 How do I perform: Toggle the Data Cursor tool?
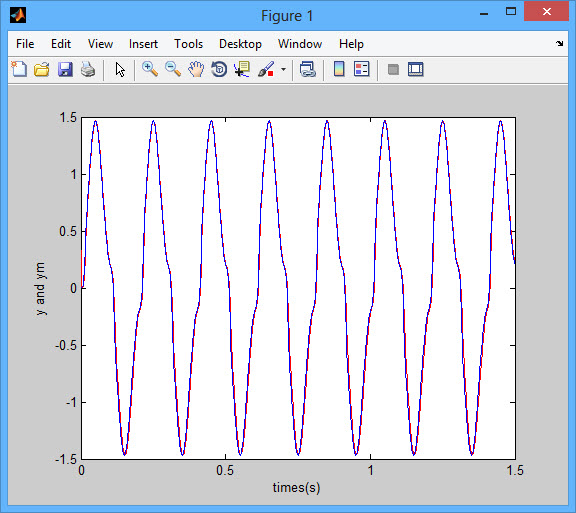click(242, 69)
